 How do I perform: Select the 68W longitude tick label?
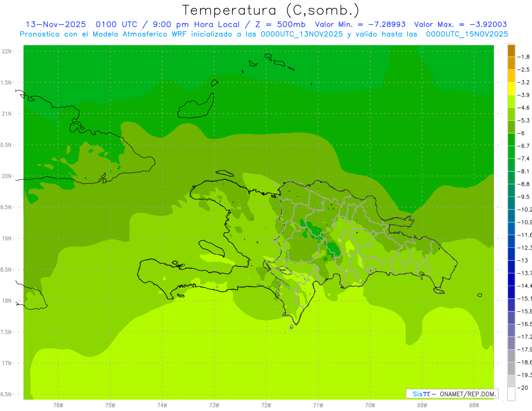[x=474, y=405]
